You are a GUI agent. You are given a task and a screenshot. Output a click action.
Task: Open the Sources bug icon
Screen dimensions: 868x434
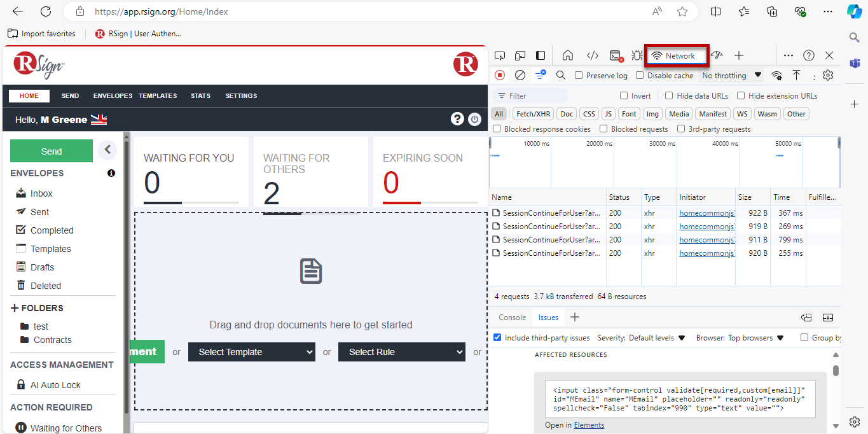637,55
